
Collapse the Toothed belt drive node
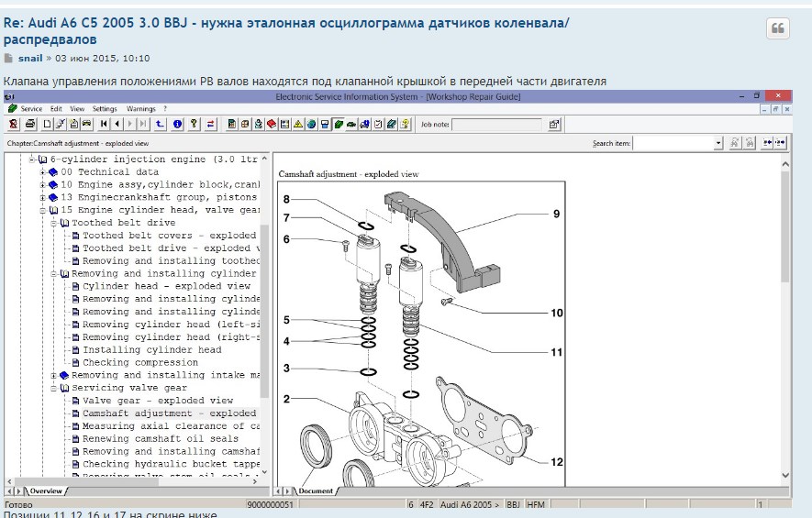54,223
